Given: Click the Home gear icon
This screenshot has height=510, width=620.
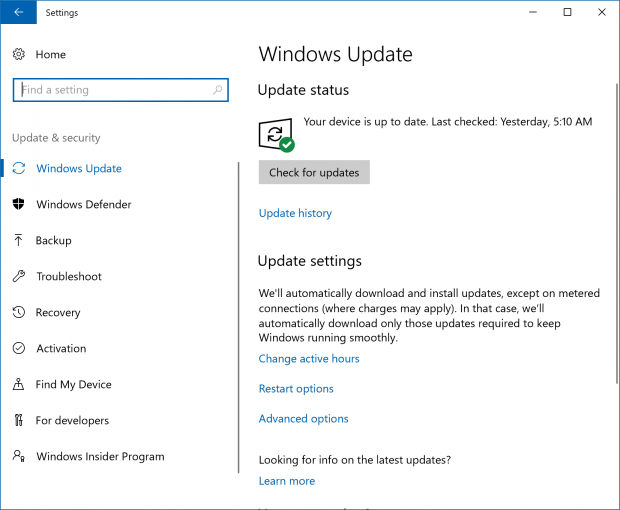Looking at the screenshot, I should (x=19, y=54).
